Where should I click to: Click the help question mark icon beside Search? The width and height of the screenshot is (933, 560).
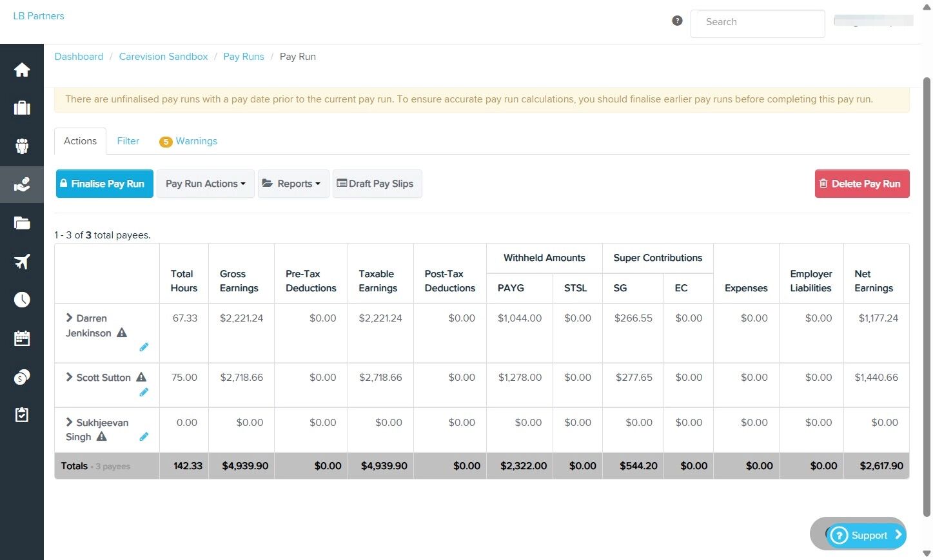click(x=677, y=21)
